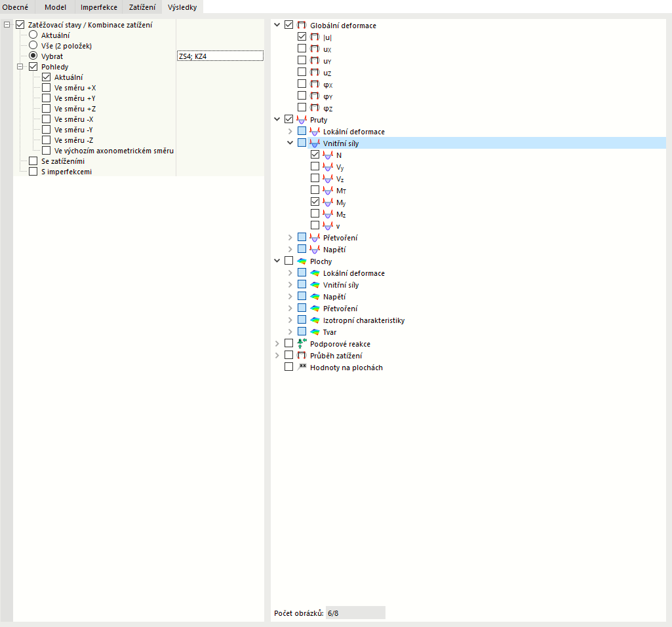Viewport: 672px width, 627px height.
Task: Collapse Zatěžovací stavy / Kombinace zatížení node
Action: tap(7, 24)
